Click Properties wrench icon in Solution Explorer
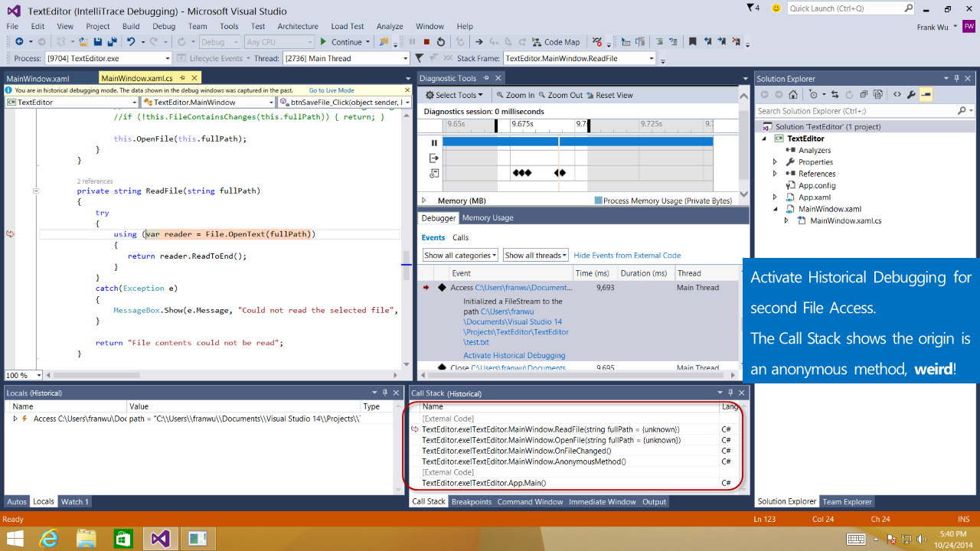This screenshot has height=551, width=980. click(911, 95)
